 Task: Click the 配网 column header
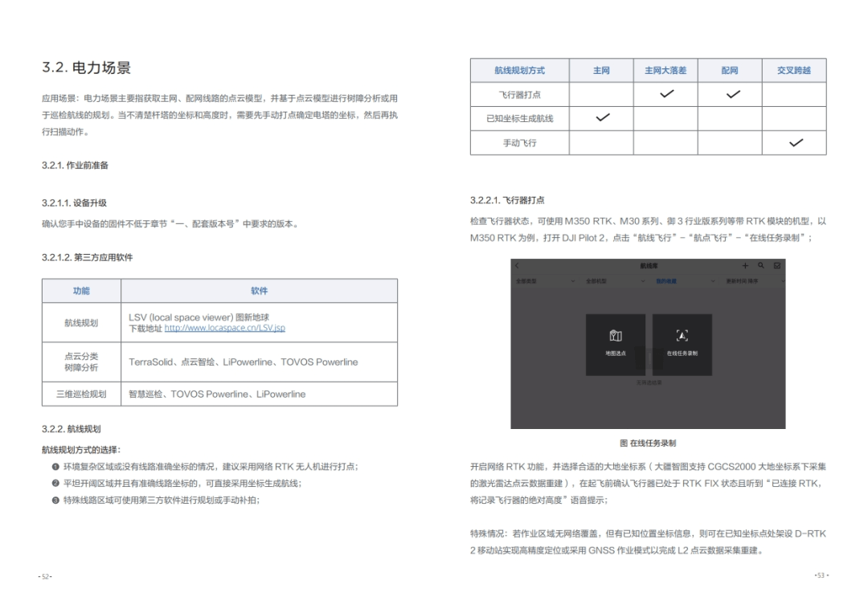[730, 70]
